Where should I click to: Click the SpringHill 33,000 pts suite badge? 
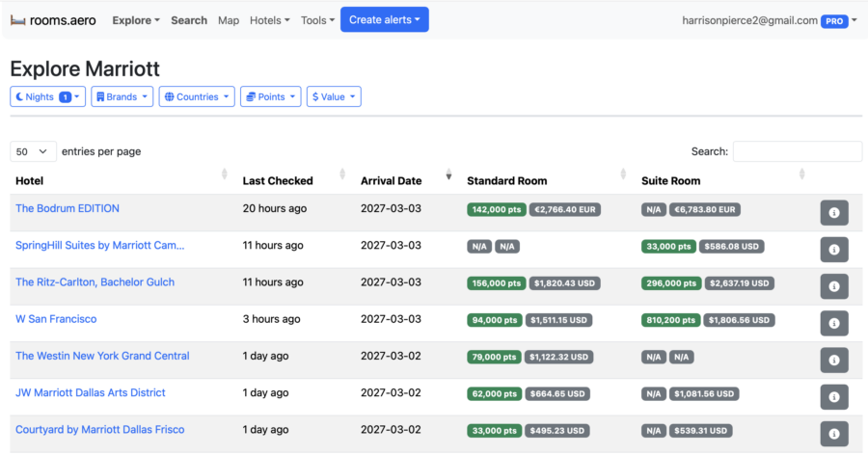tap(668, 247)
